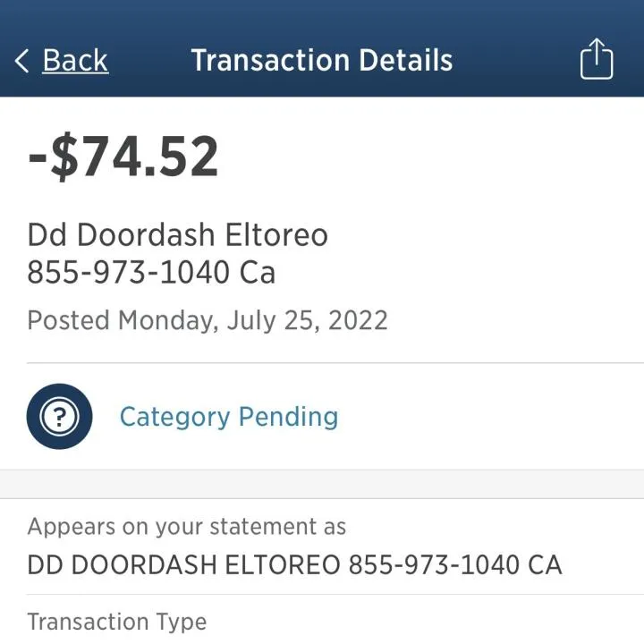The height and width of the screenshot is (644, 644).
Task: Tap the Posted Monday, July 25, 2022 date
Action: pyautogui.click(x=208, y=320)
